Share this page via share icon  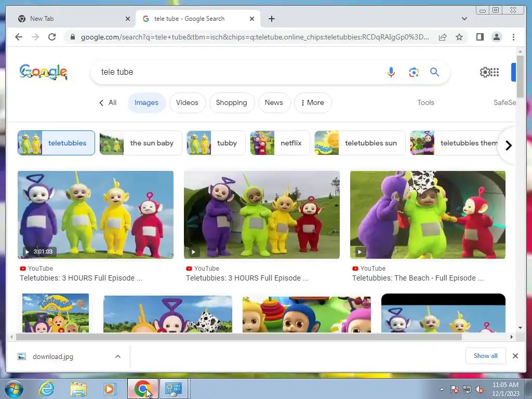443,37
